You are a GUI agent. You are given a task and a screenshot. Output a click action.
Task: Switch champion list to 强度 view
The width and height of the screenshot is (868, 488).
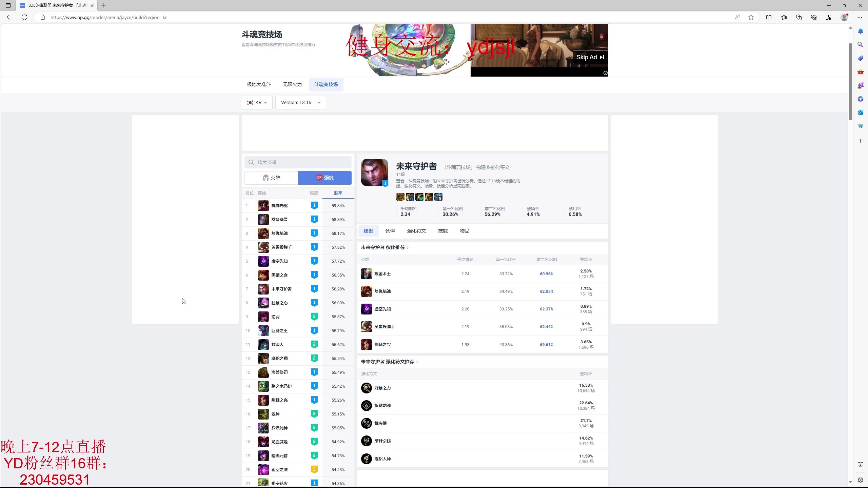(325, 178)
